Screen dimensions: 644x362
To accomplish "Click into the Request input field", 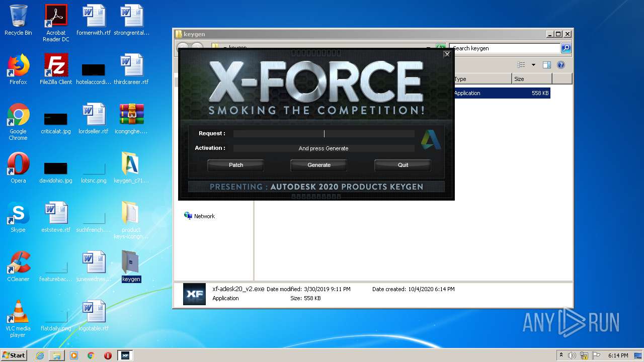I will (x=324, y=134).
